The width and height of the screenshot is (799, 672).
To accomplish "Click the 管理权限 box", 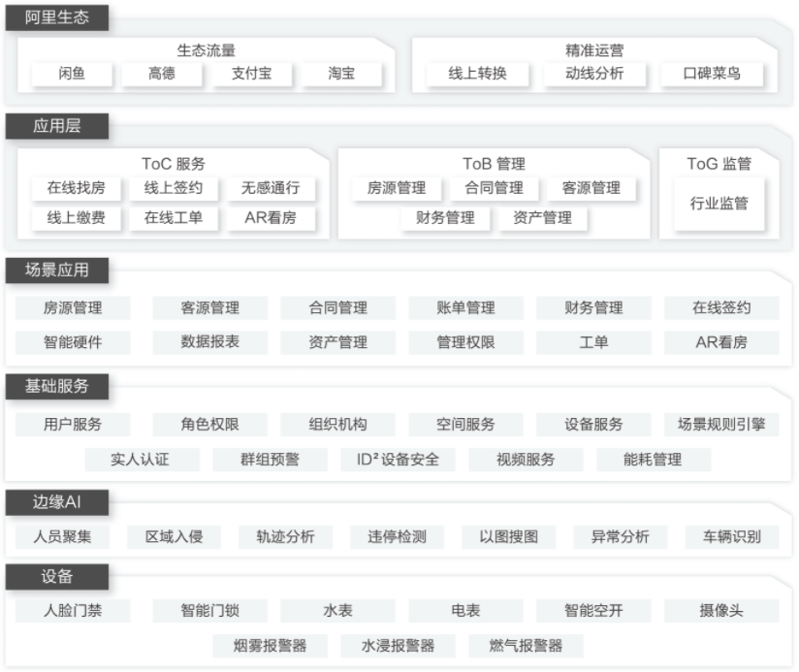I will (x=466, y=342).
